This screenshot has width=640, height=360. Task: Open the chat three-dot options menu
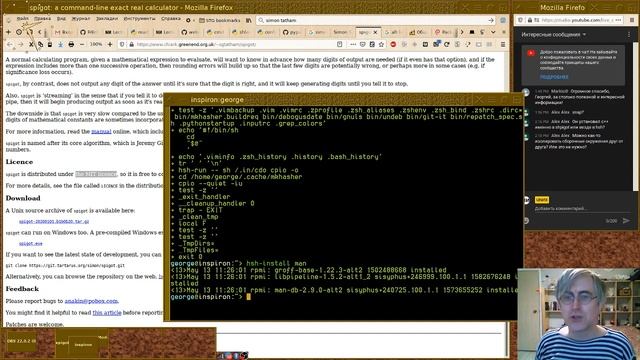pyautogui.click(x=629, y=35)
